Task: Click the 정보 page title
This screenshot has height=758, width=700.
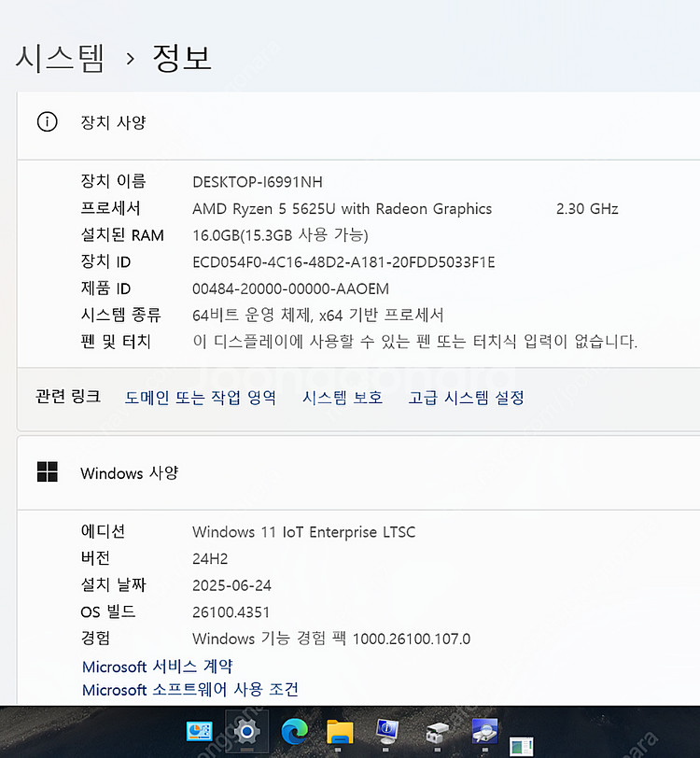Action: (182, 58)
